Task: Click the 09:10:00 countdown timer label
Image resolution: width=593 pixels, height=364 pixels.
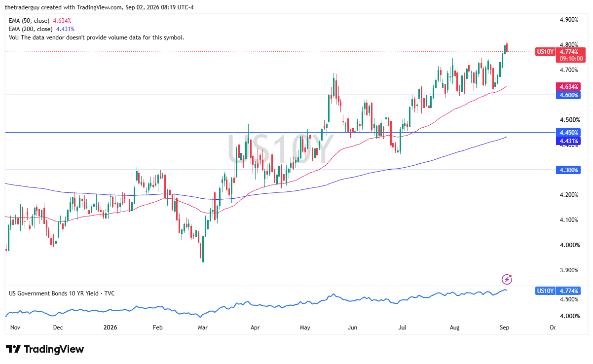Action: coord(571,58)
